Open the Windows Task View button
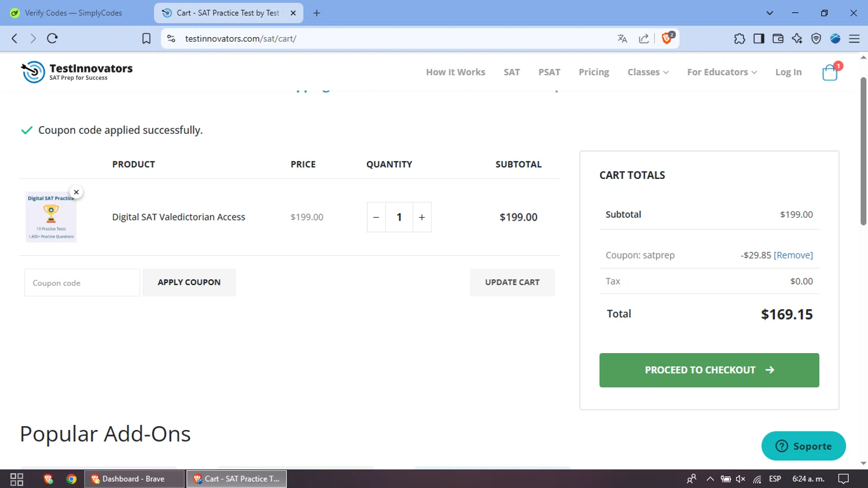This screenshot has width=868, height=488. [17, 479]
